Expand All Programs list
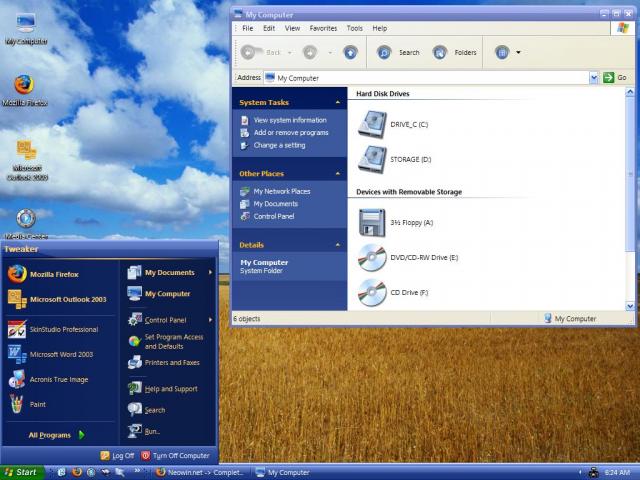Image resolution: width=640 pixels, height=480 pixels. tap(56, 435)
